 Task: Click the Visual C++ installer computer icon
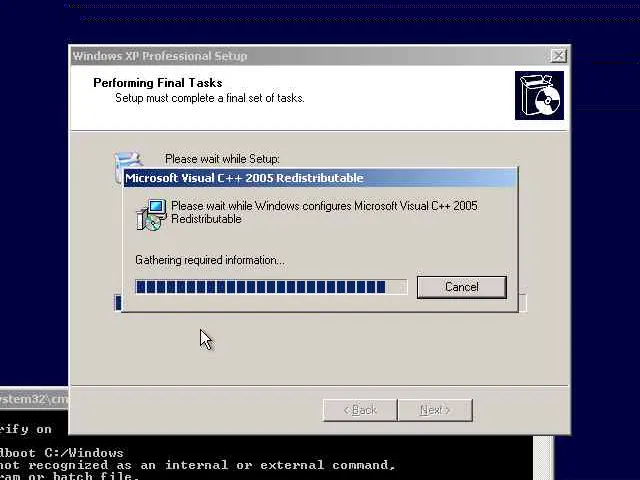click(x=151, y=214)
